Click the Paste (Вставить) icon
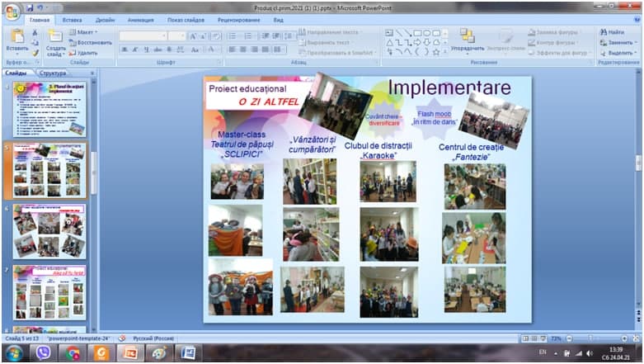Viewport: 644px width, 364px height. click(x=16, y=40)
